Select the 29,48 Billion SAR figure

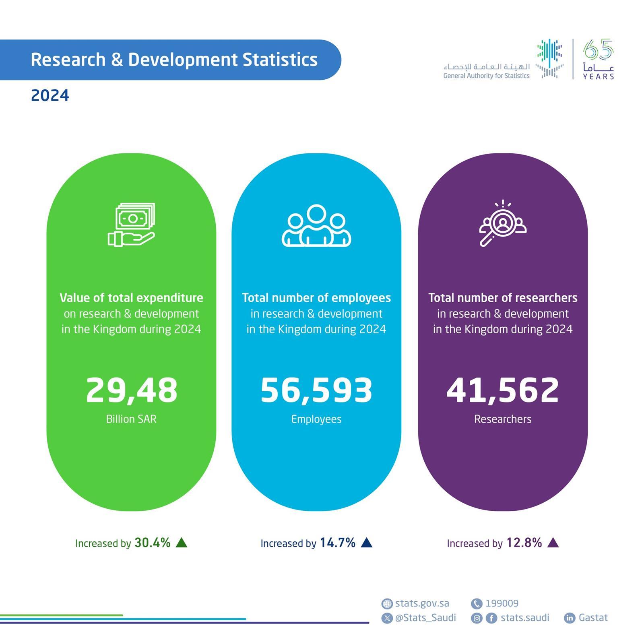131,390
